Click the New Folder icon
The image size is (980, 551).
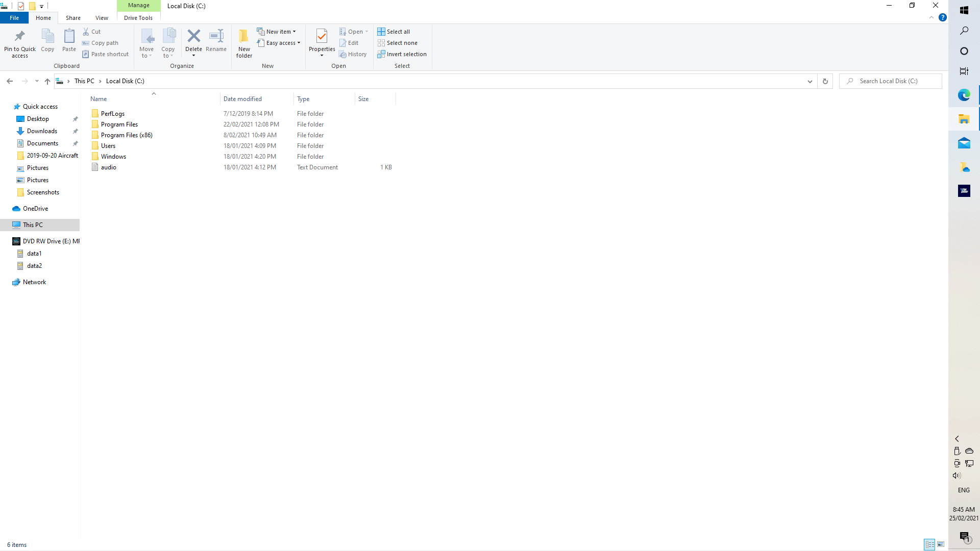coord(244,42)
